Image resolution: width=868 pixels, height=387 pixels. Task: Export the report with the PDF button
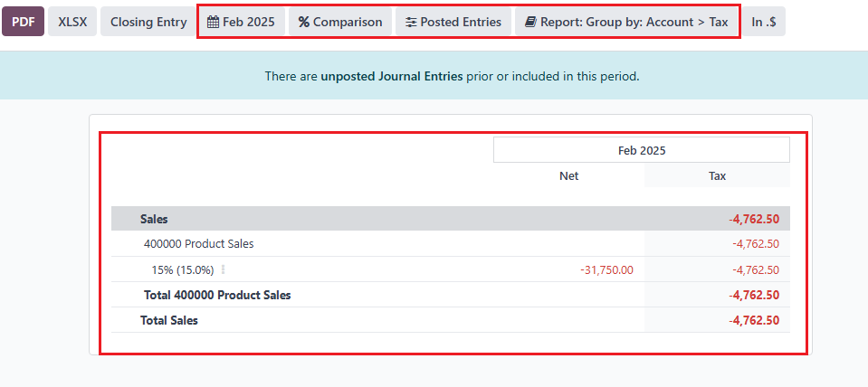coord(23,22)
